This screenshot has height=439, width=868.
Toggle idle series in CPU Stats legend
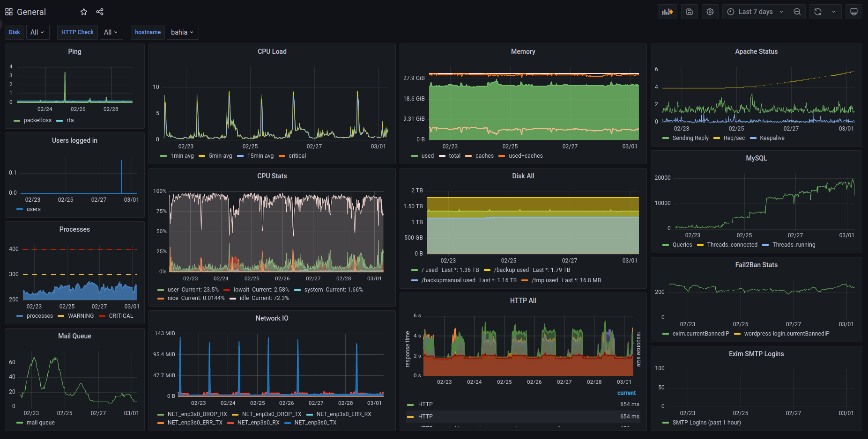click(244, 298)
